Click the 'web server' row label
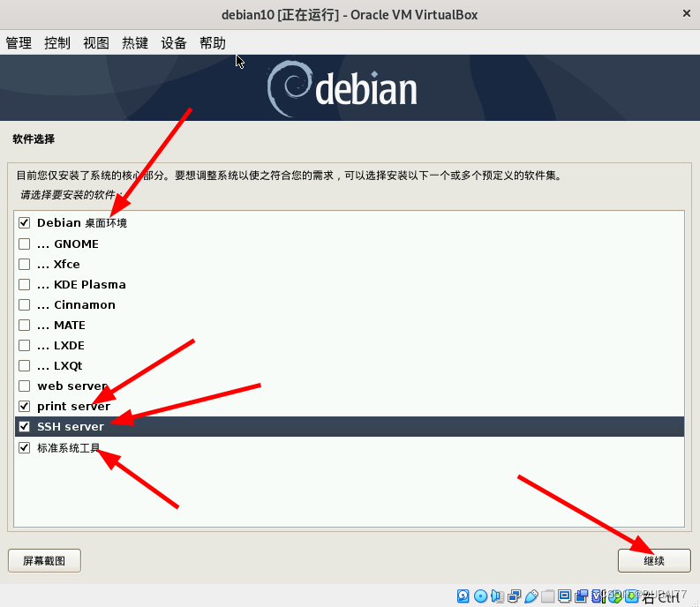 click(72, 386)
